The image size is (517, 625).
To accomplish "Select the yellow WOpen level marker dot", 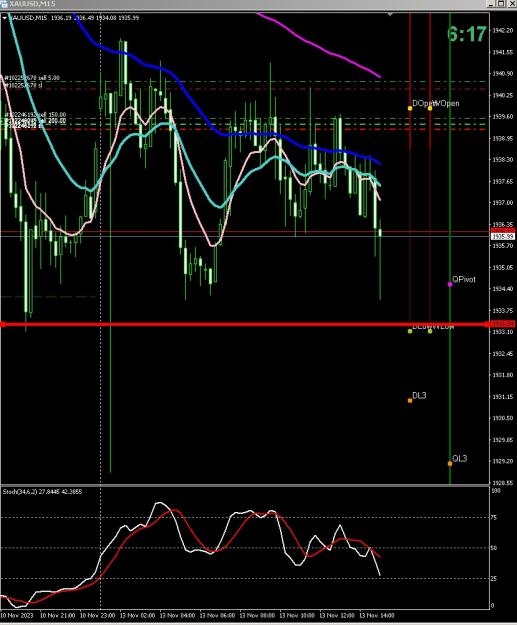I will coord(430,108).
